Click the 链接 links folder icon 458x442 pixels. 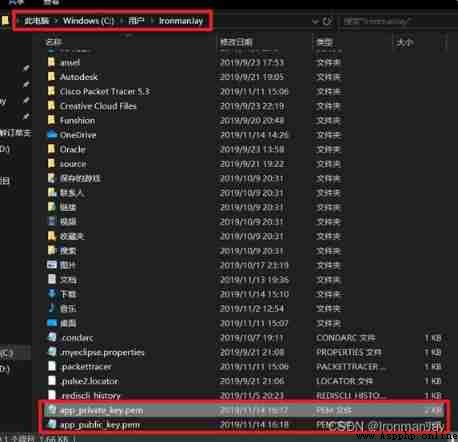click(x=52, y=207)
